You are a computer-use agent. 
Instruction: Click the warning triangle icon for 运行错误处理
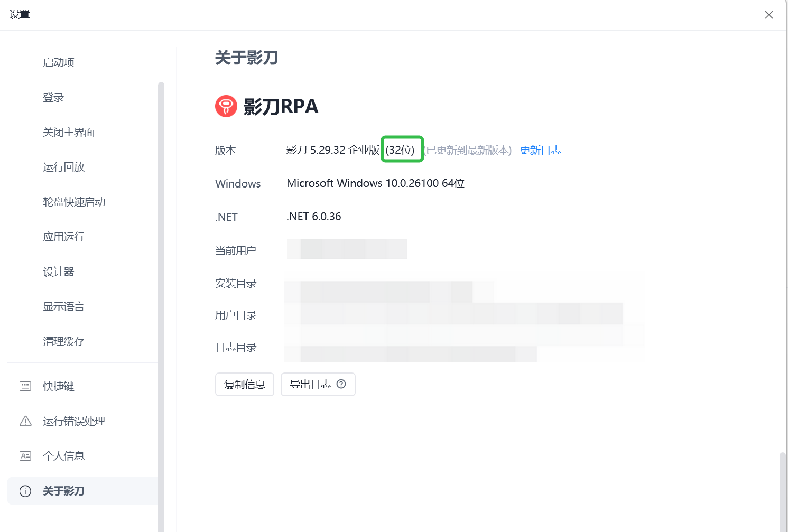[25, 421]
